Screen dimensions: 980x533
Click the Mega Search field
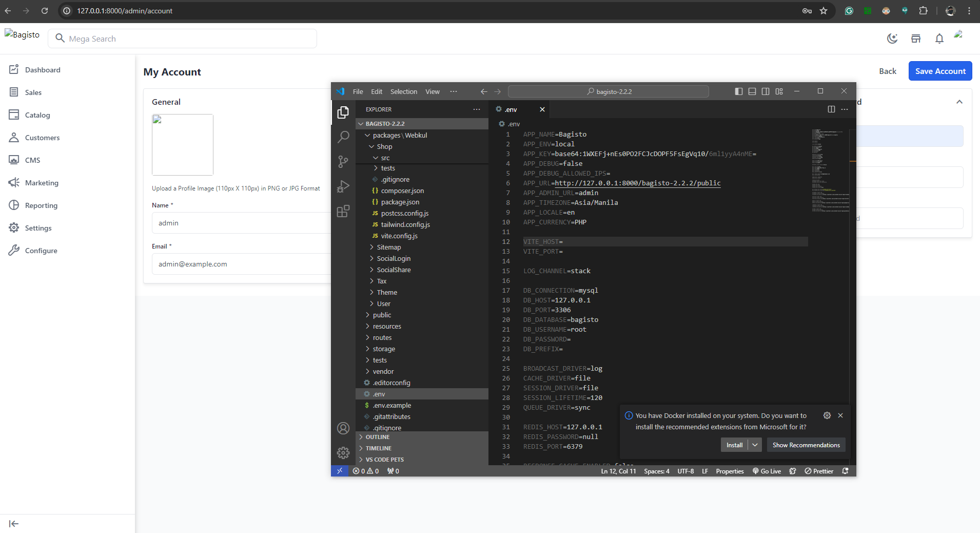tap(182, 39)
